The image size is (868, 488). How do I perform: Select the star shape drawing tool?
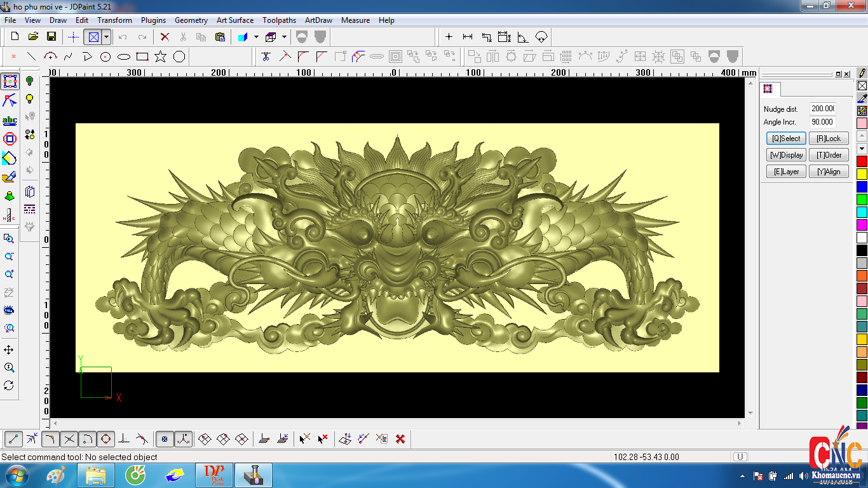pos(160,57)
